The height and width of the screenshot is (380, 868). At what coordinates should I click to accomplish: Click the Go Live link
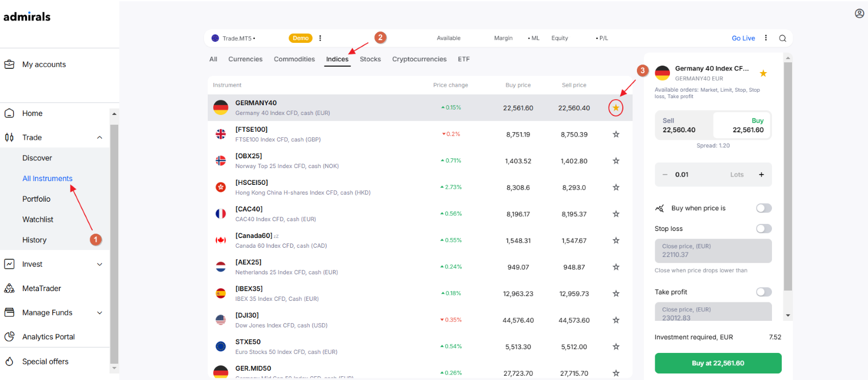point(743,38)
